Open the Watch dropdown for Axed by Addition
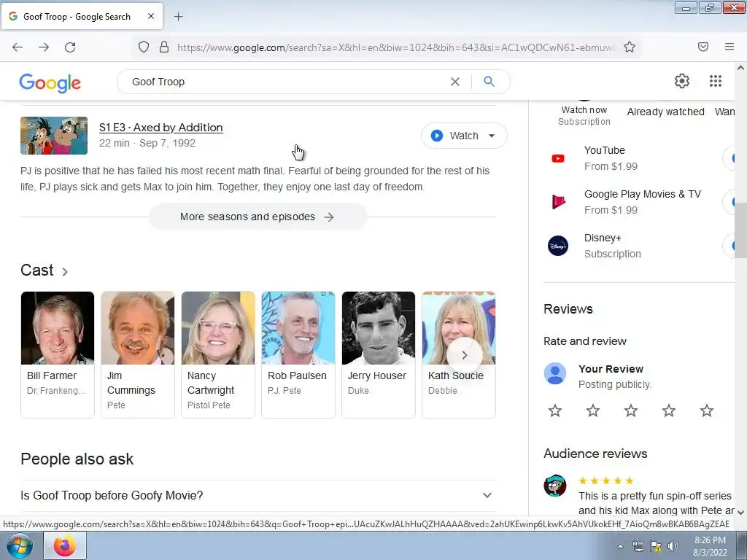Image resolution: width=747 pixels, height=560 pixels. 492,136
